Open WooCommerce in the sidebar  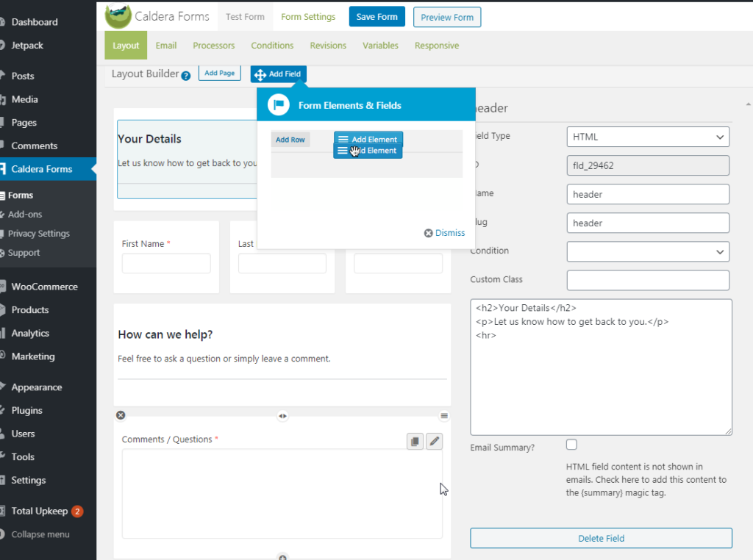pyautogui.click(x=45, y=287)
